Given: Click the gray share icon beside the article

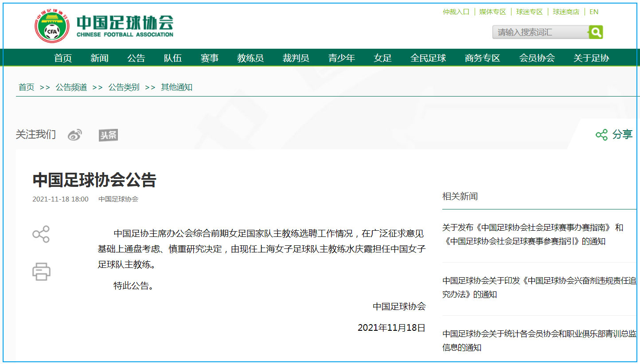Looking at the screenshot, I should (x=41, y=234).
